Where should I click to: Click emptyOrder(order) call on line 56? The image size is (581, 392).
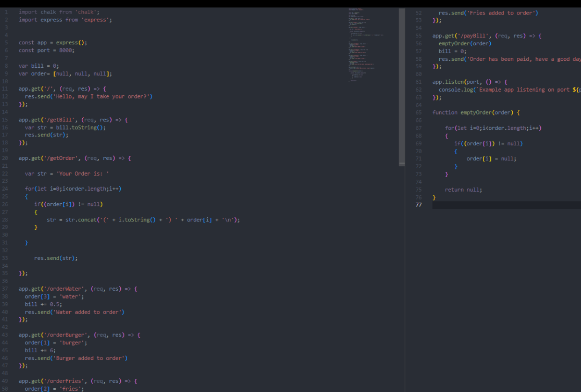click(465, 43)
